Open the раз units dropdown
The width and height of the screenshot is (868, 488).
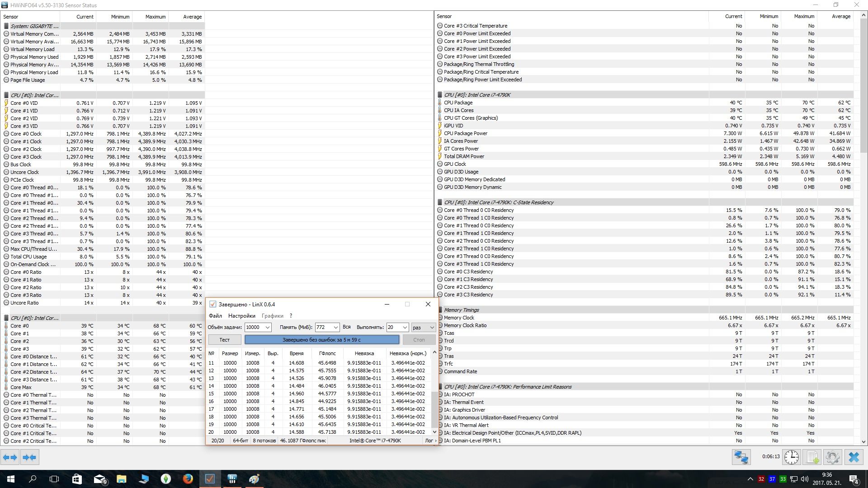[x=423, y=327]
